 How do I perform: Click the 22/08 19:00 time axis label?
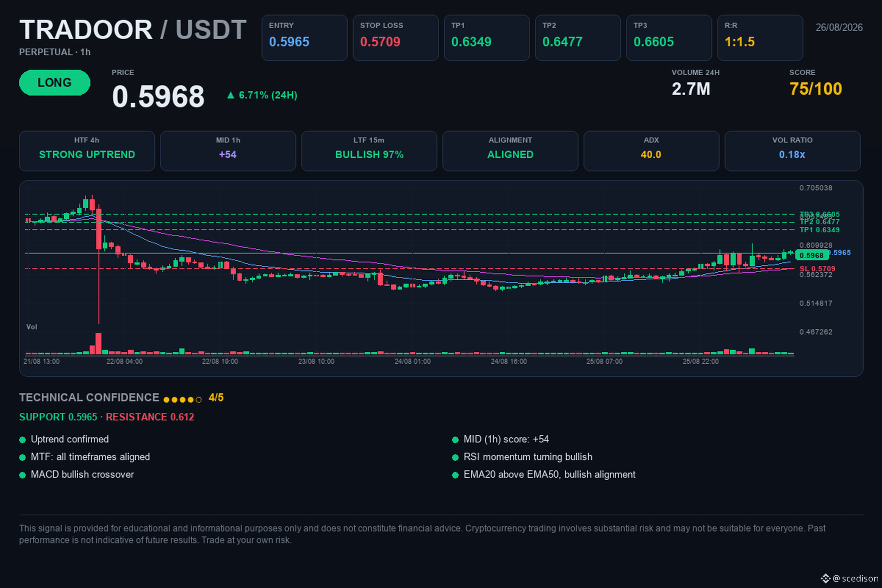[x=220, y=362]
